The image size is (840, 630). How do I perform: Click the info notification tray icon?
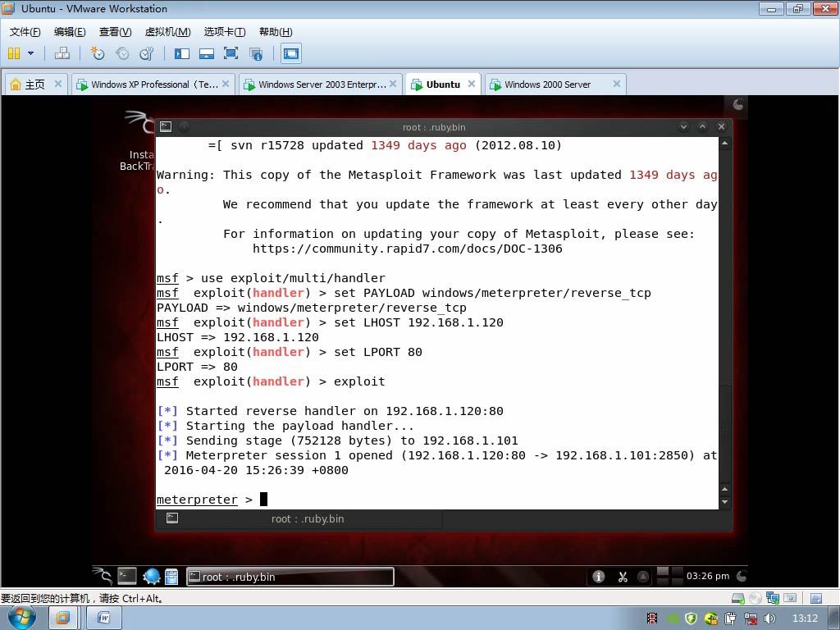click(x=598, y=577)
